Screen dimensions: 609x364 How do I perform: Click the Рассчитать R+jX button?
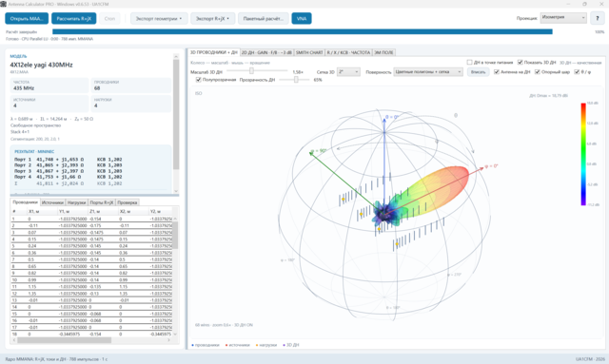coord(74,19)
